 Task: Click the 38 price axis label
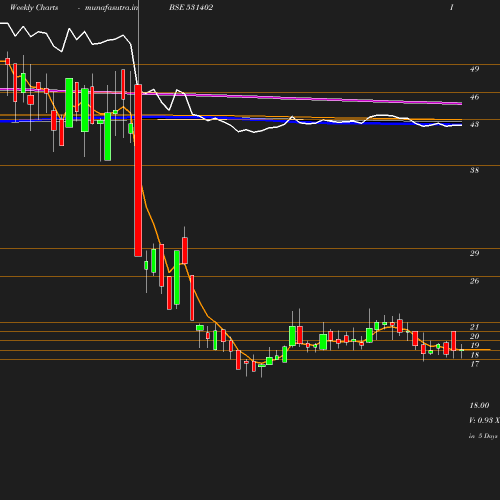click(x=474, y=170)
